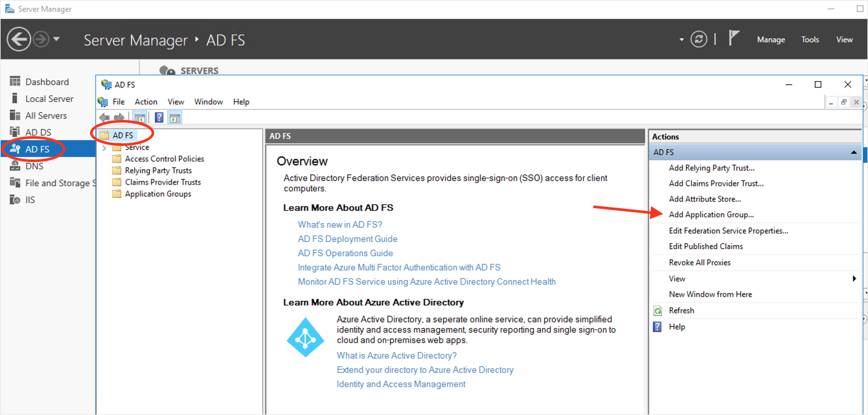Click the AD DS role icon

[x=15, y=132]
